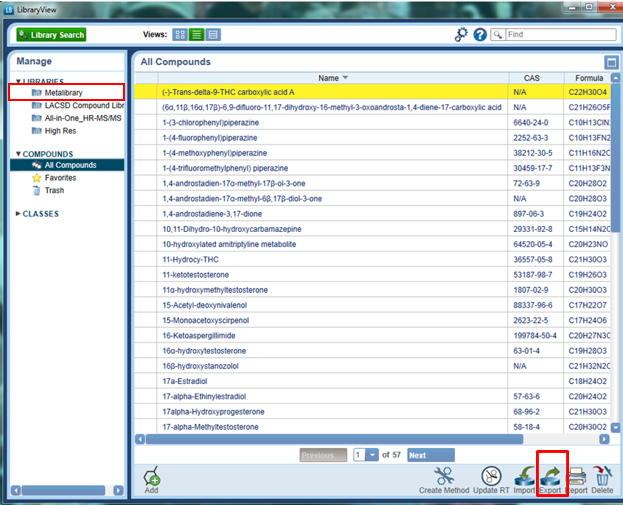
Task: Export the compounds with Export icon
Action: click(x=551, y=476)
